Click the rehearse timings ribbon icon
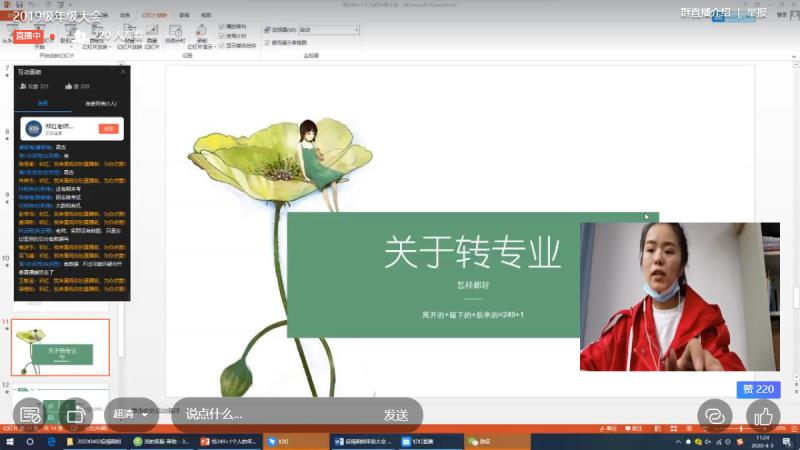Screen dimensions: 800x450 click(x=175, y=35)
